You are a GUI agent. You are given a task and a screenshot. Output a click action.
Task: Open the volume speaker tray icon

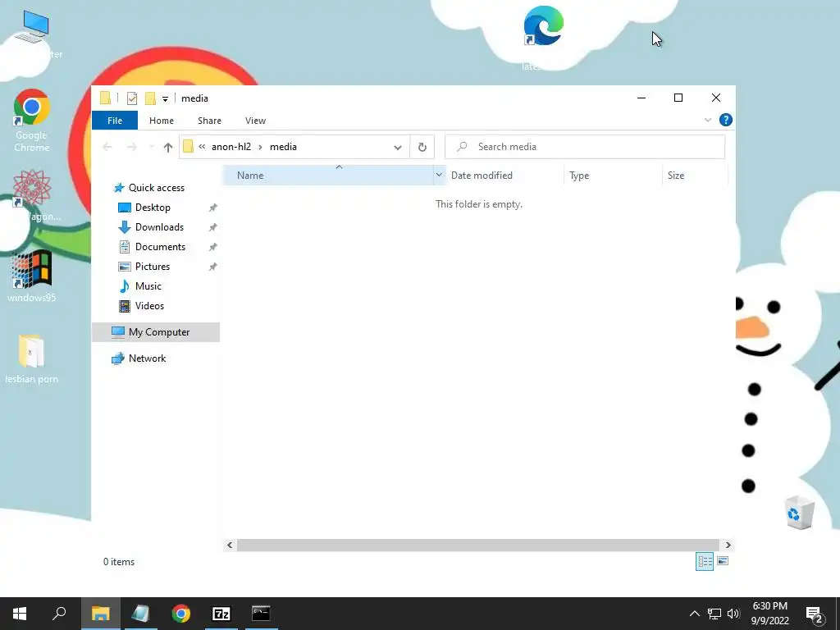(x=733, y=614)
